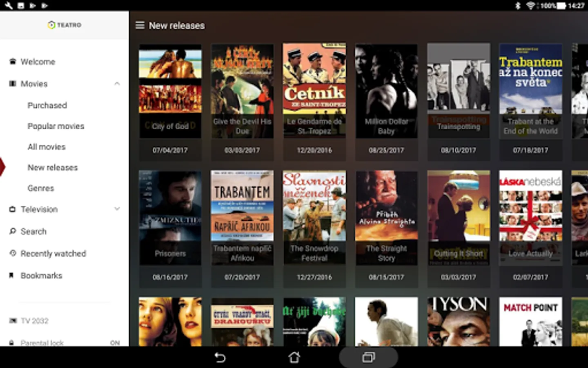Click the date 07/20/2017 under Trabantem napříč Afrikou

coord(242,277)
